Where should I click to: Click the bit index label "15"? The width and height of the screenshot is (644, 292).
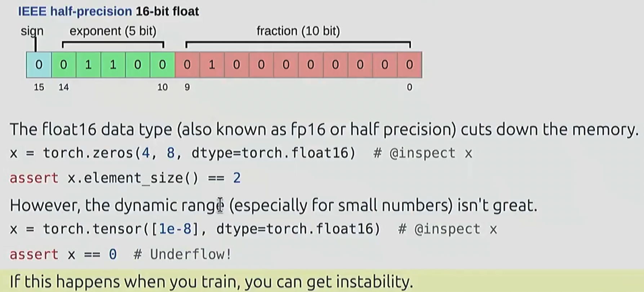[39, 87]
